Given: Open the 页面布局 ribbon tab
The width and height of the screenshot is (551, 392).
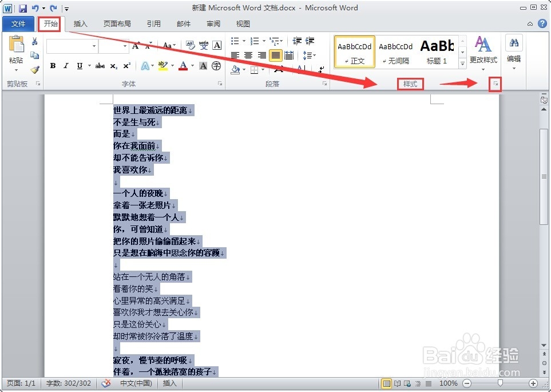Looking at the screenshot, I should 116,23.
